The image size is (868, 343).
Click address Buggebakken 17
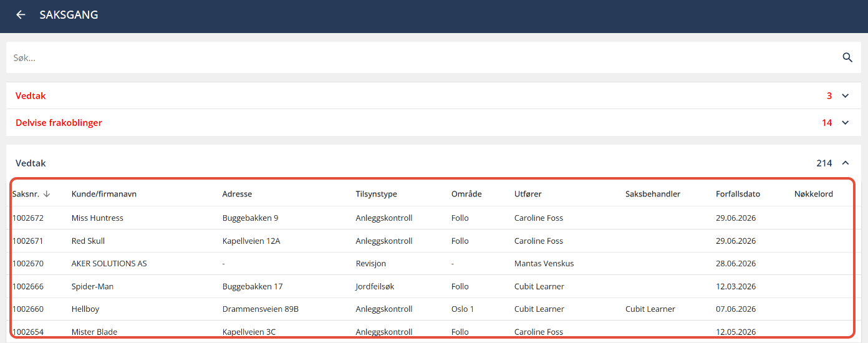[x=253, y=287]
